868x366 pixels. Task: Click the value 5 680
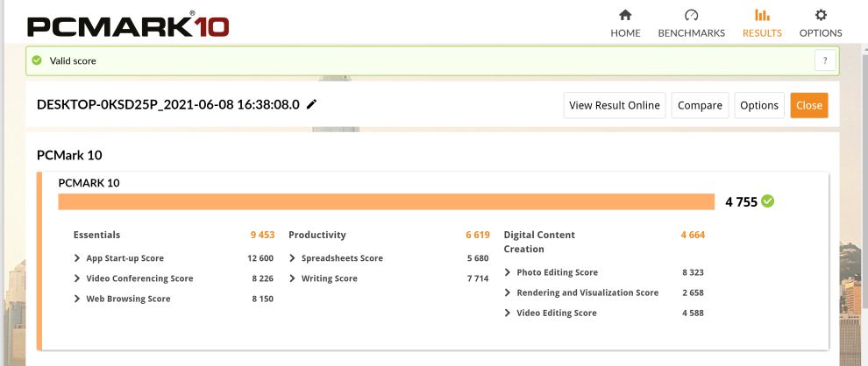[x=478, y=258]
